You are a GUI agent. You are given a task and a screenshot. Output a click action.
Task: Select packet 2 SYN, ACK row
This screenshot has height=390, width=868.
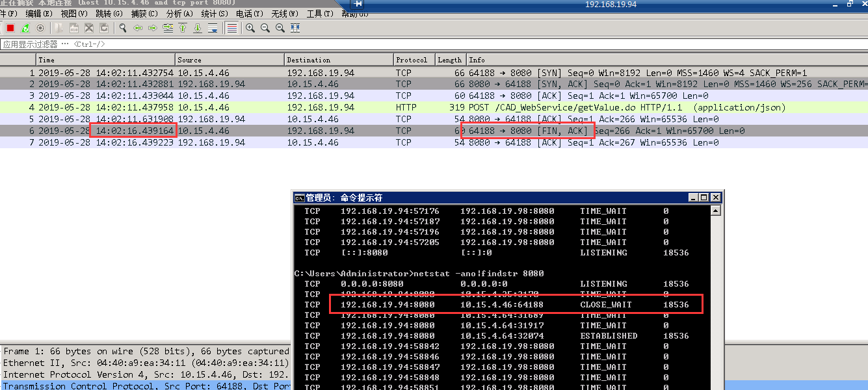click(x=434, y=84)
